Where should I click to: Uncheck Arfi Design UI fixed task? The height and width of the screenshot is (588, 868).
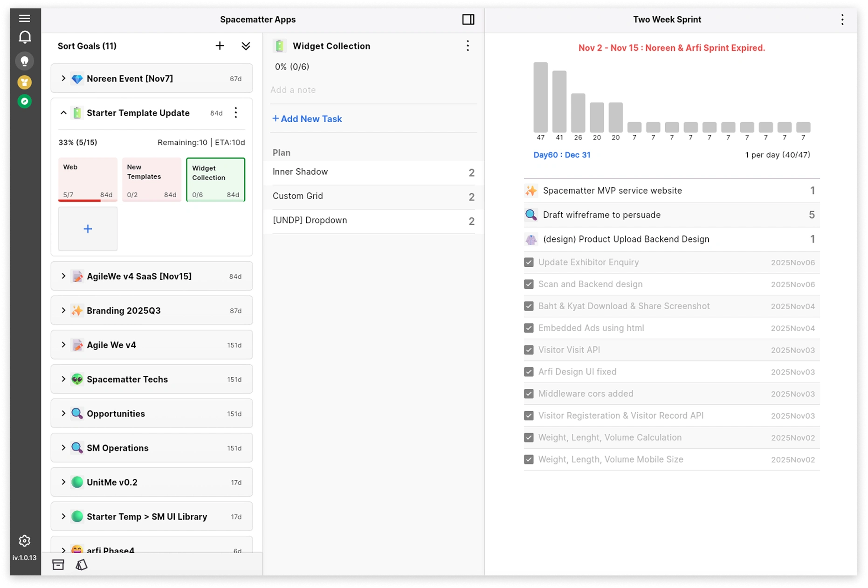529,372
